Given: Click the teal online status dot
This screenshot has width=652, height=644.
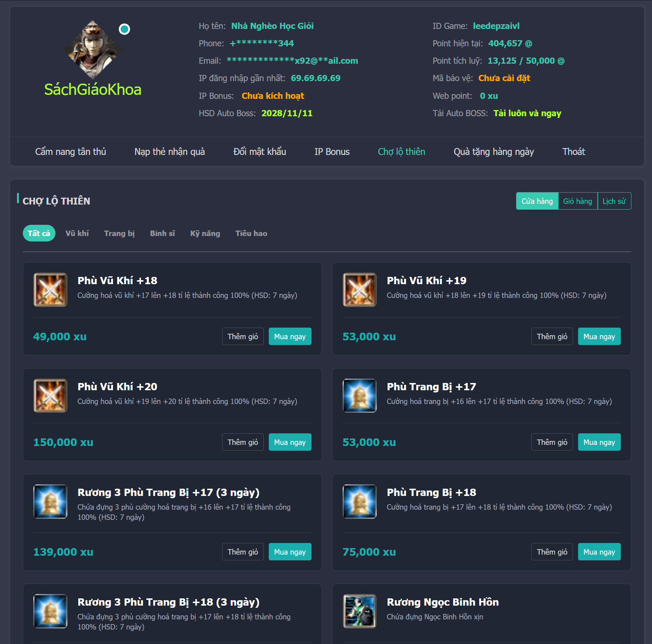Looking at the screenshot, I should pos(124,29).
